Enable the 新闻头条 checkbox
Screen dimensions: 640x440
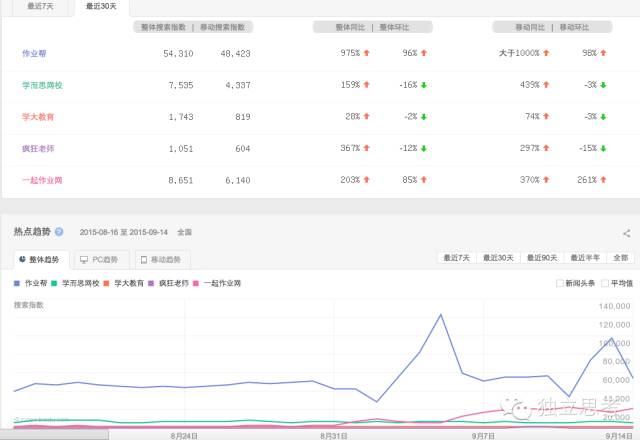point(560,283)
